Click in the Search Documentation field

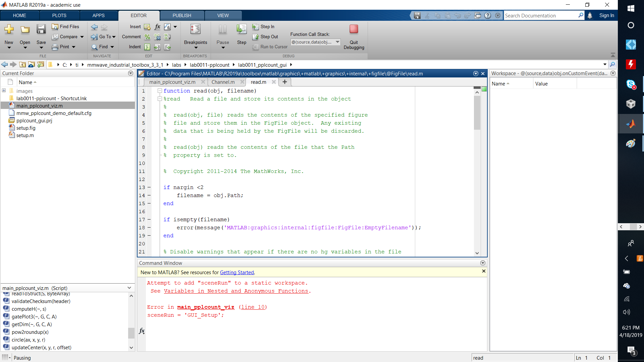(x=541, y=15)
